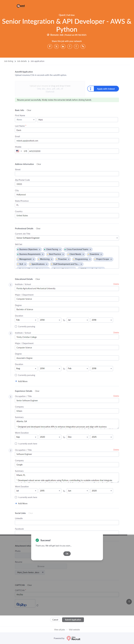Click Apply with Indeed button

point(103,89)
